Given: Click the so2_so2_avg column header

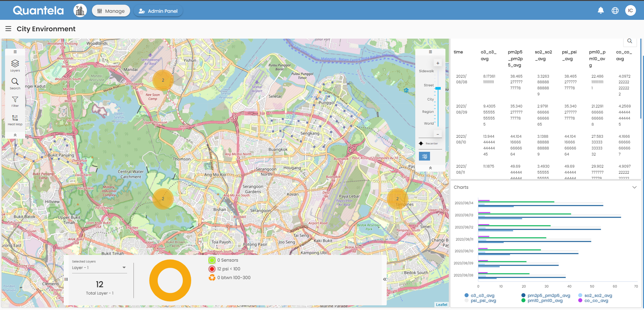Looking at the screenshot, I should (x=543, y=55).
